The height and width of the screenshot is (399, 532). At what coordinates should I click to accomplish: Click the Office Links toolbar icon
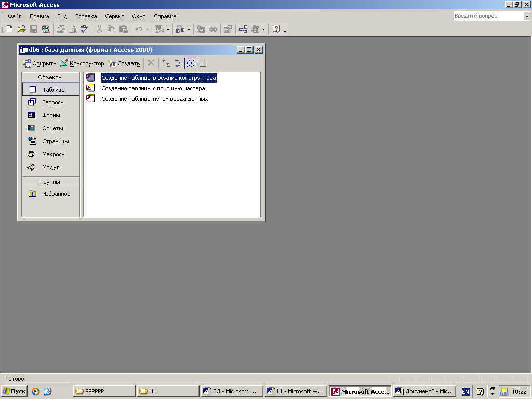point(159,29)
